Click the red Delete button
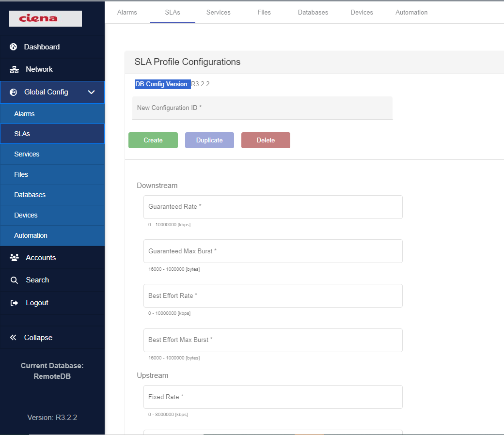The width and height of the screenshot is (504, 435). [x=266, y=140]
